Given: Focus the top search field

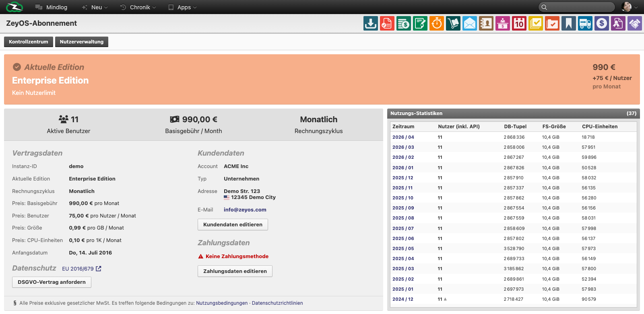Looking at the screenshot, I should pos(577,7).
